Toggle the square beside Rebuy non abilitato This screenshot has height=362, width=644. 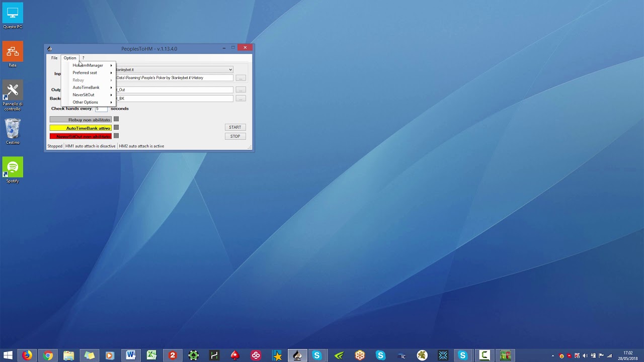click(x=116, y=119)
